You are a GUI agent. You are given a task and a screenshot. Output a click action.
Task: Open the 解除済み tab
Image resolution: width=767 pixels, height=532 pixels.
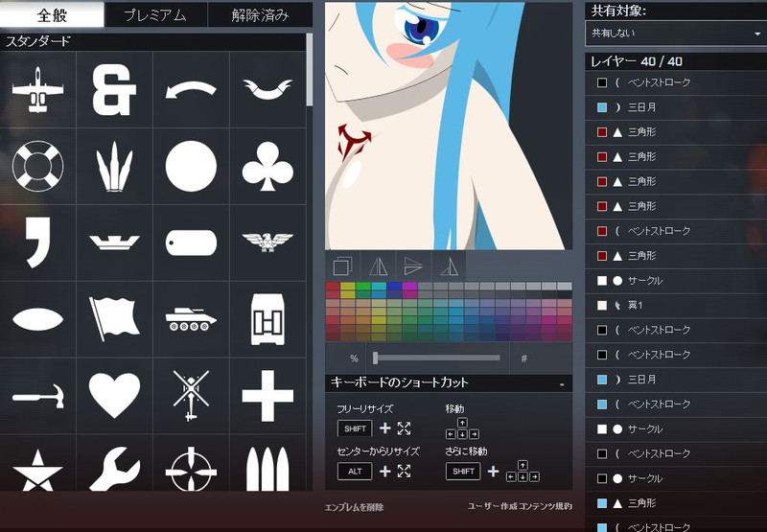pos(260,15)
